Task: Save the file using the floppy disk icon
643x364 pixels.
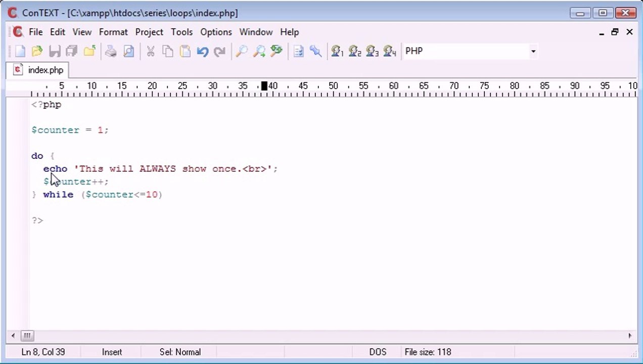Action: click(55, 51)
